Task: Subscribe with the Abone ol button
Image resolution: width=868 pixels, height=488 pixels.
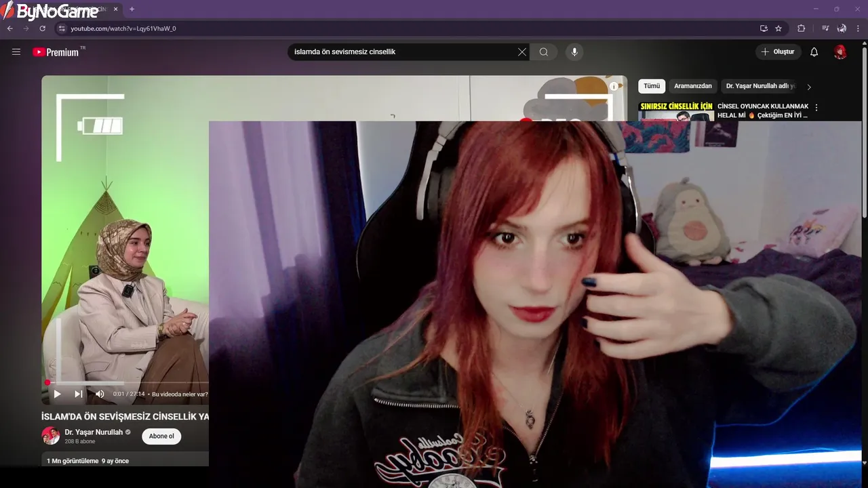Action: click(161, 436)
